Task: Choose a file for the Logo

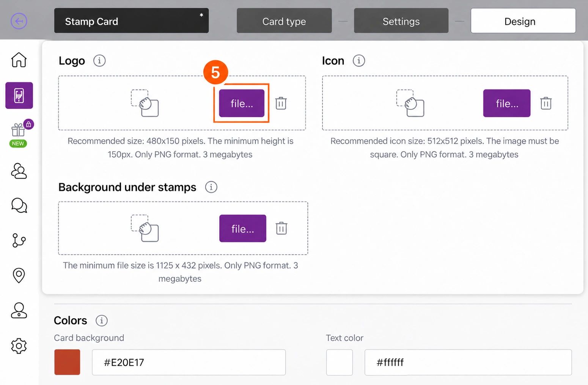Action: [x=242, y=103]
